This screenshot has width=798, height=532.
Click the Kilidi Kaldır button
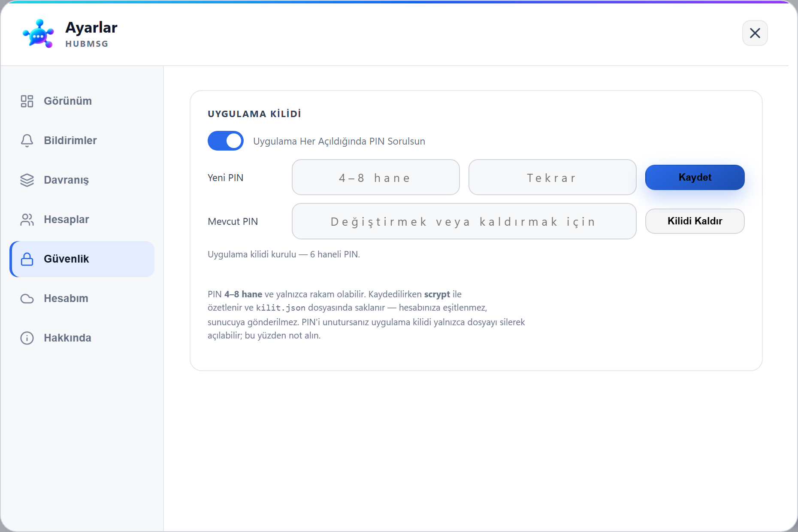tap(695, 221)
